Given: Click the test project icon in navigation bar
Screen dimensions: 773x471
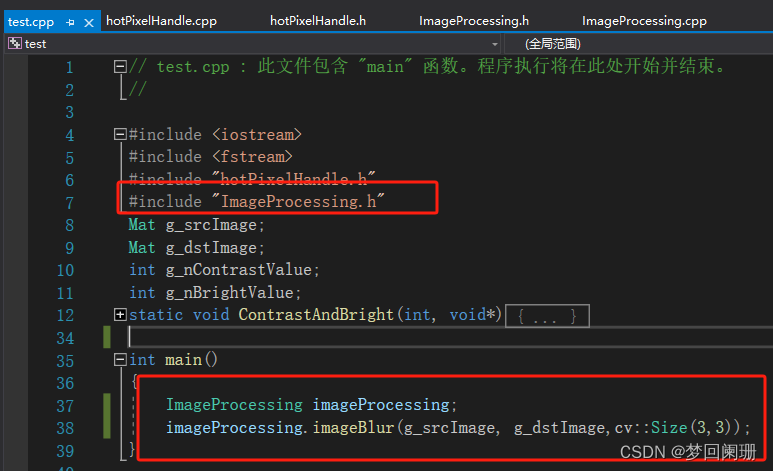Looking at the screenshot, I should coord(15,43).
